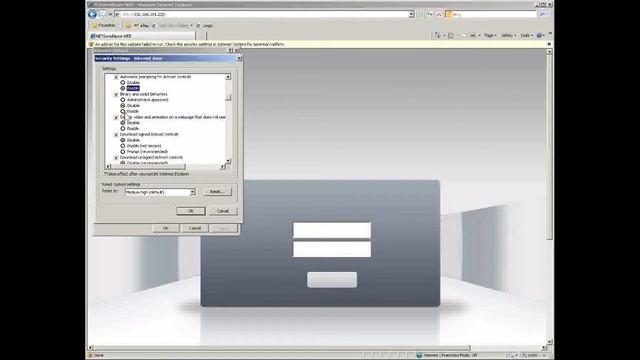Click the settings list scroll down arrow
This screenshot has width=640, height=360.
228,161
